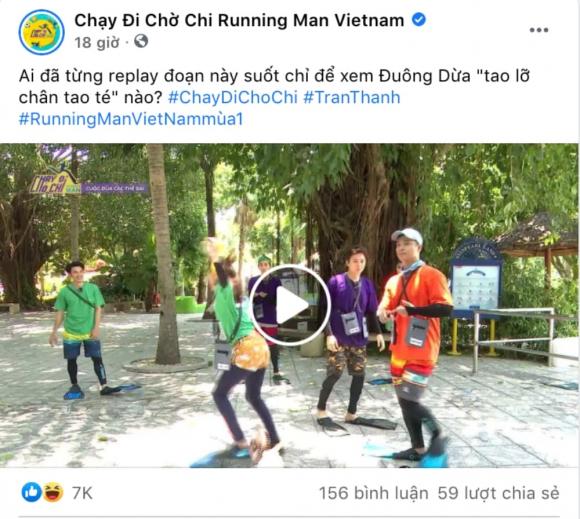Open the #TranThanh hashtag
Viewport: 580px width, 519px height.
click(352, 97)
